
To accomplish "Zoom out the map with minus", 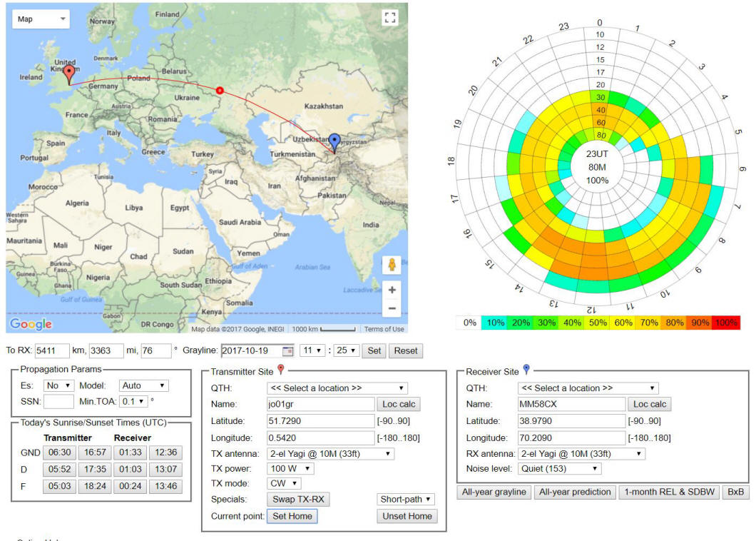I will [392, 308].
